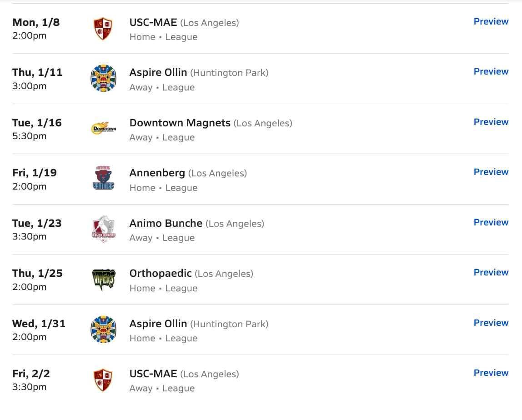Click Annenberg Panthers team logo

[103, 179]
